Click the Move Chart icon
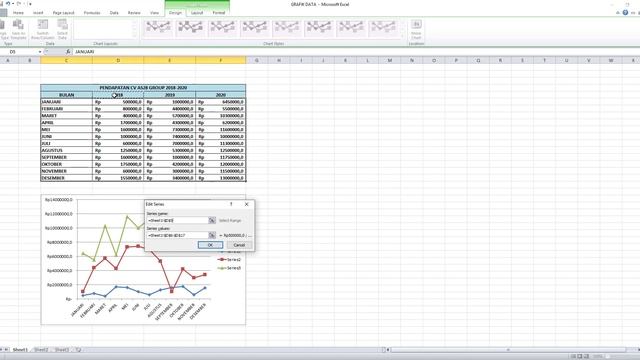The image size is (640, 360). 416,29
